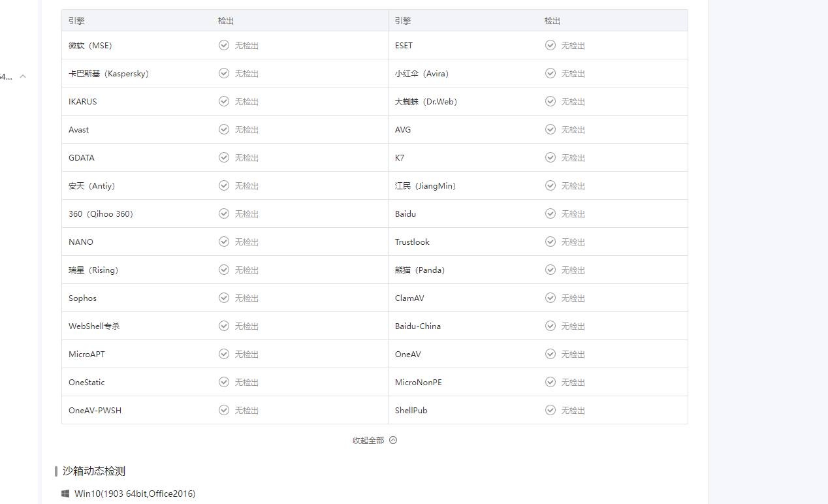Click the 无检出 result for Sophos
Screen dimensions: 828x504
point(246,298)
